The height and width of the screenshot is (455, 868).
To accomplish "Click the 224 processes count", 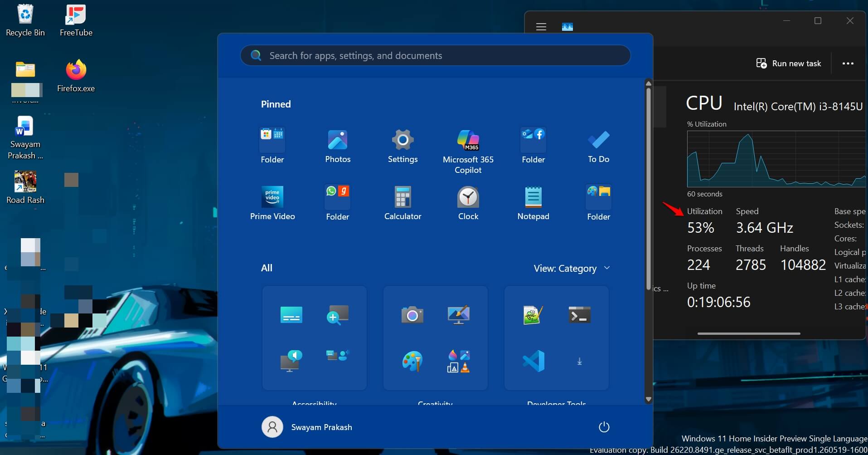I will (698, 264).
